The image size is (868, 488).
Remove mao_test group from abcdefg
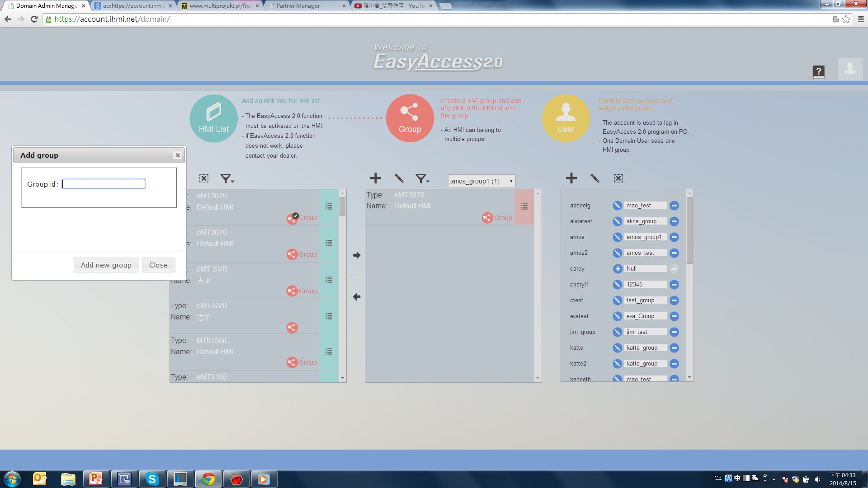tap(674, 206)
